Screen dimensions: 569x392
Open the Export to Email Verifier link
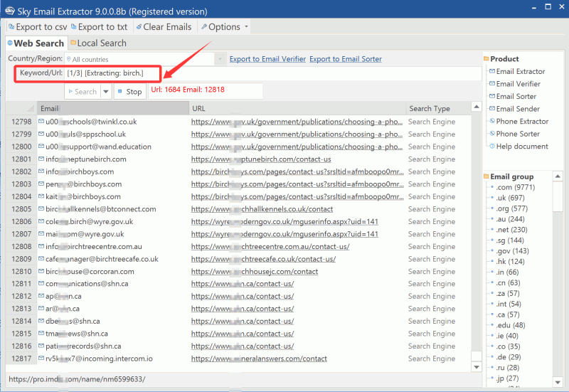(267, 59)
